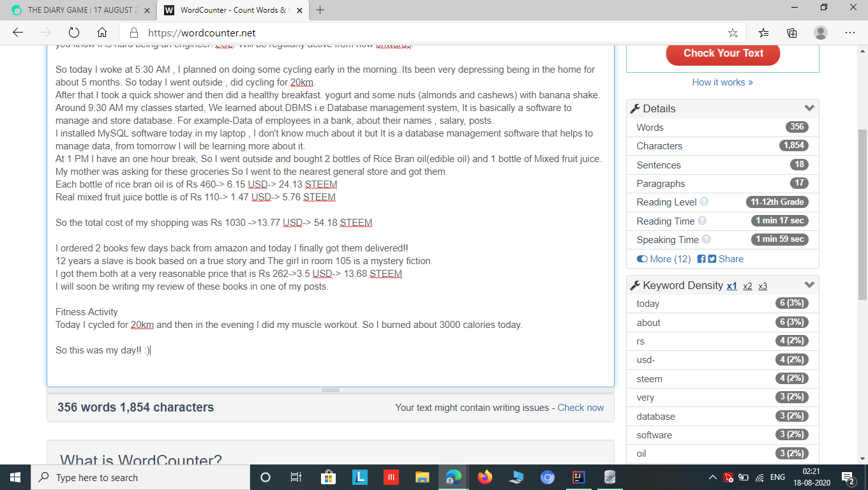Collapse the Keyword Density panel chevron

click(x=809, y=285)
